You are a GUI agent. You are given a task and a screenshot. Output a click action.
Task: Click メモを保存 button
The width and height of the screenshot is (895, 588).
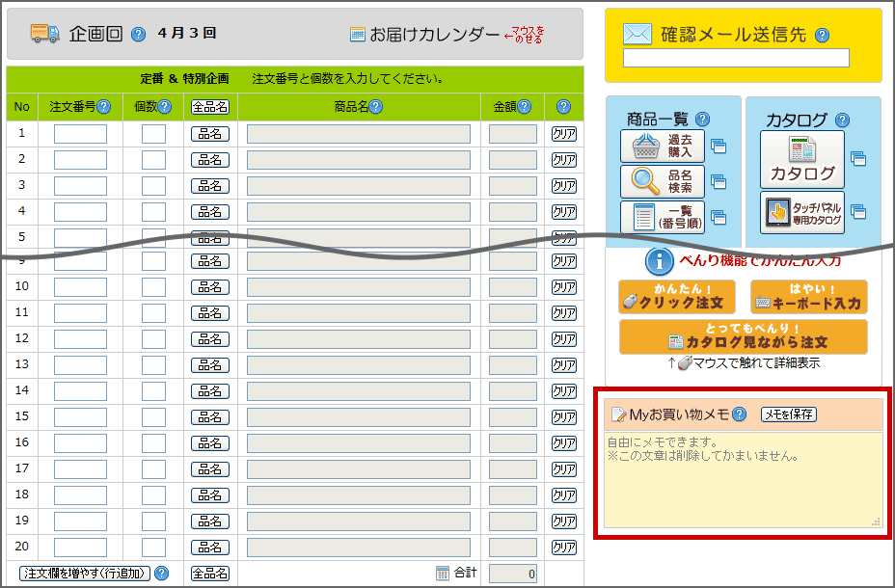(x=789, y=414)
